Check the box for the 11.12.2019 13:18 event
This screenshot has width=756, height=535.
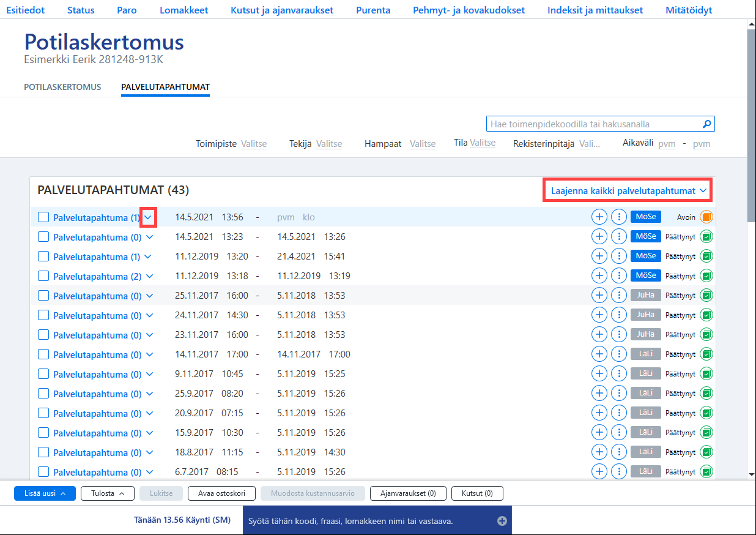(x=43, y=276)
